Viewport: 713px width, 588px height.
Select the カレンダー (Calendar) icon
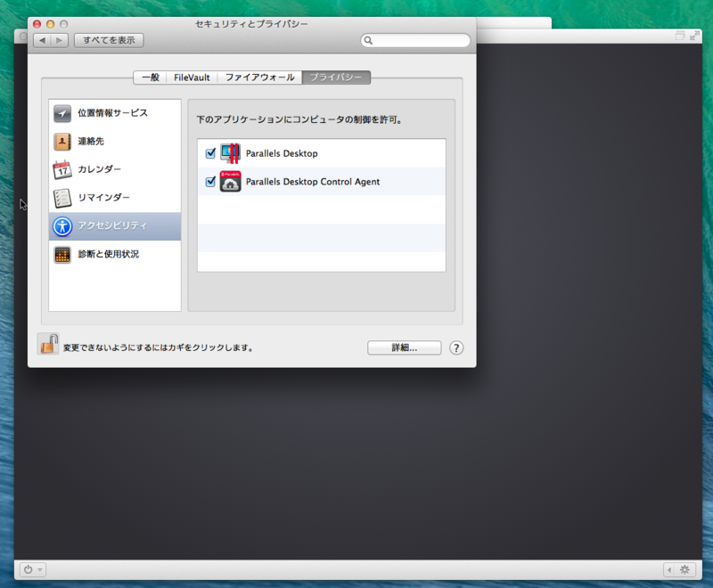click(61, 169)
